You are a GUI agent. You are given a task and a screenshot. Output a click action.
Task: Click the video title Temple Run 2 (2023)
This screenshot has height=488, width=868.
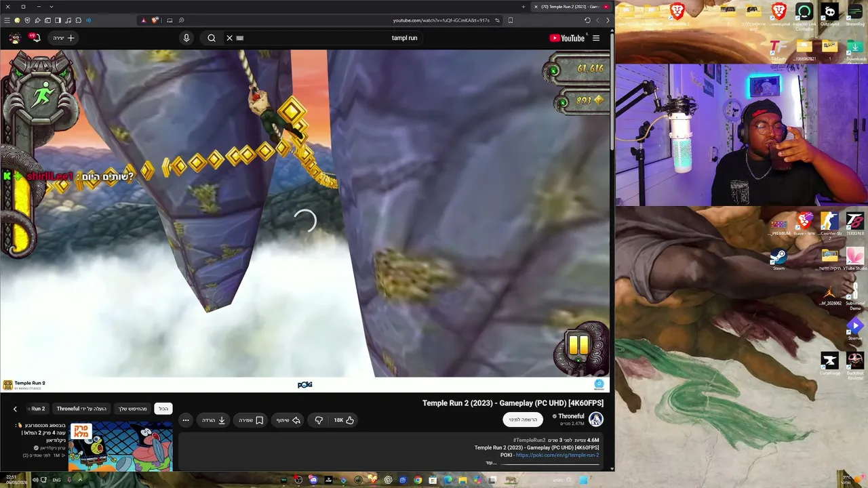click(x=513, y=403)
